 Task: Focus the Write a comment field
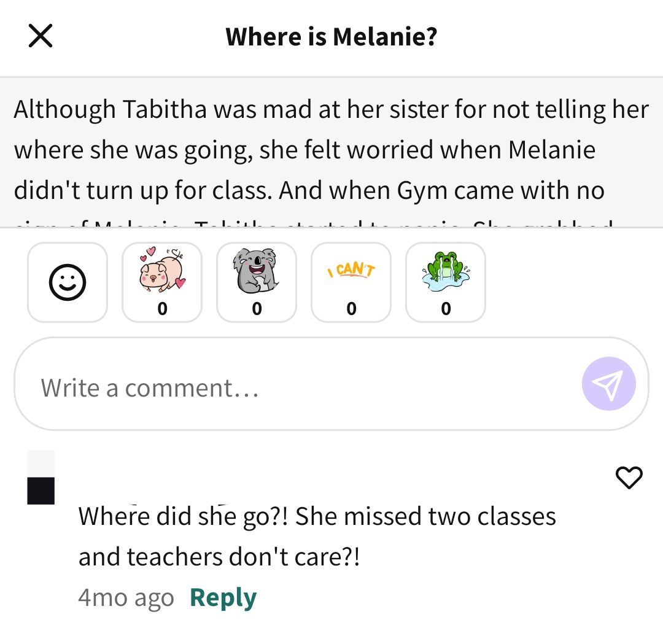click(x=331, y=384)
